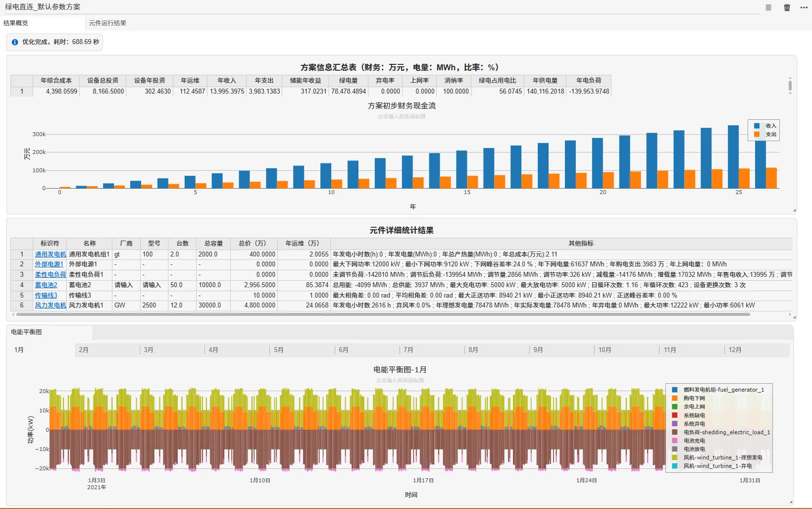Open the 蓄电池2 link in the table
The image size is (812, 509).
click(46, 285)
